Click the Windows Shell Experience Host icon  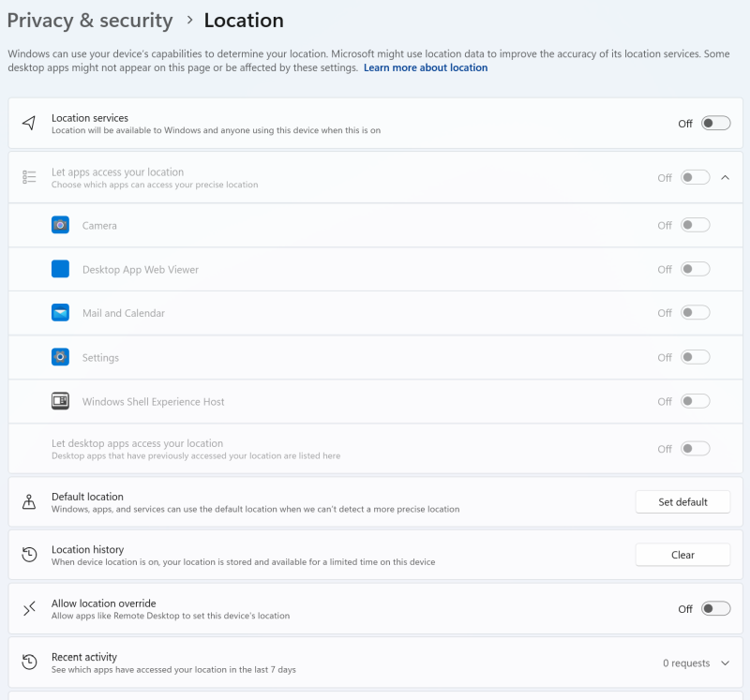click(60, 401)
